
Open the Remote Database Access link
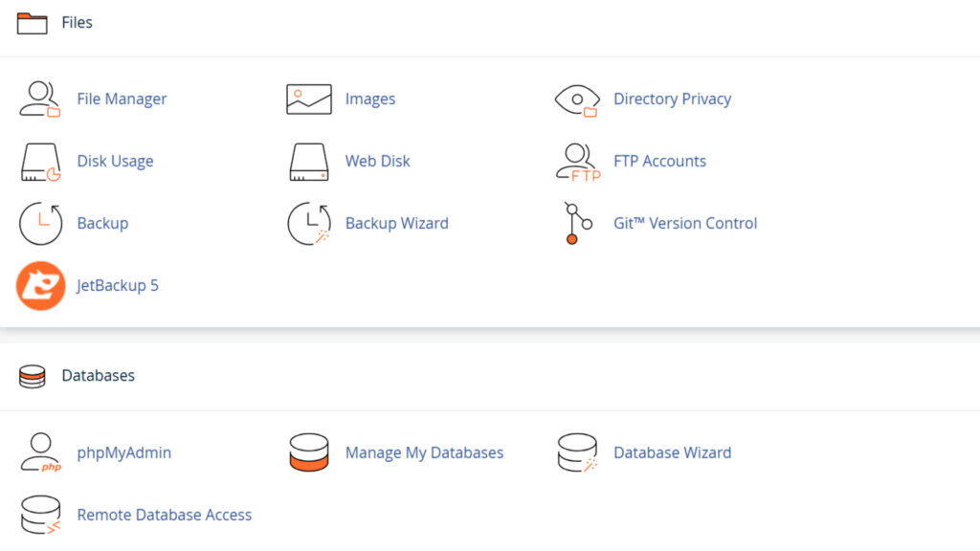(164, 516)
